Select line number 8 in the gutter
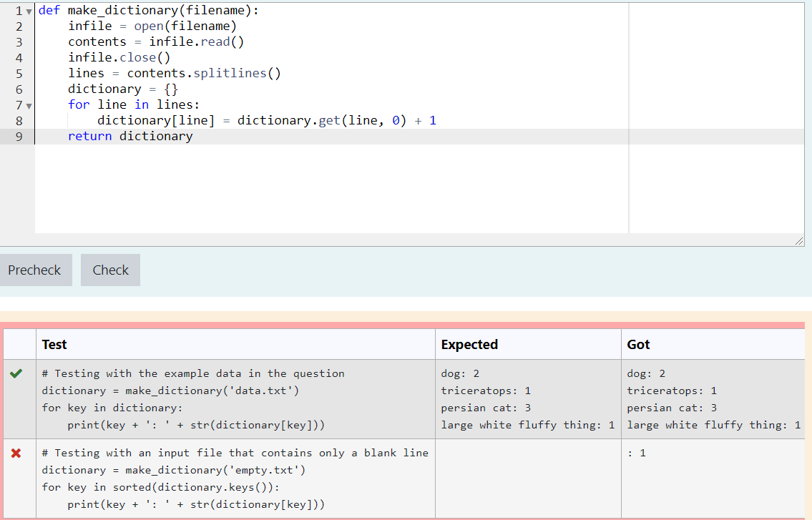This screenshot has width=812, height=520. (19, 121)
